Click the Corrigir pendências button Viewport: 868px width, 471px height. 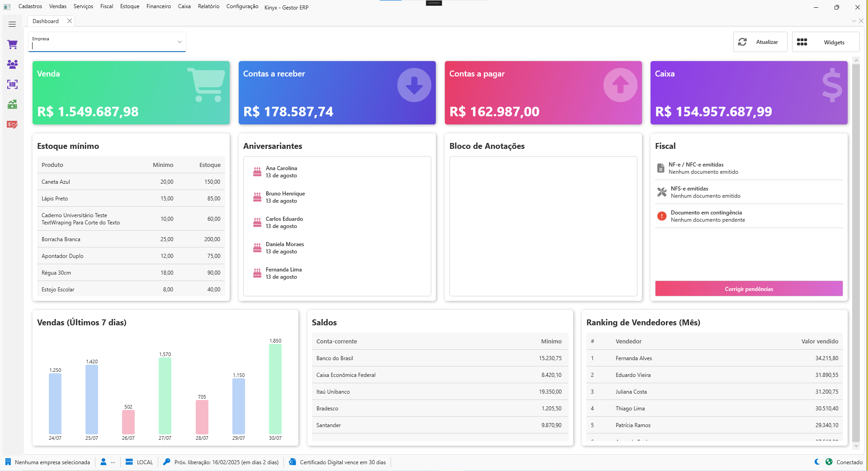pos(748,289)
